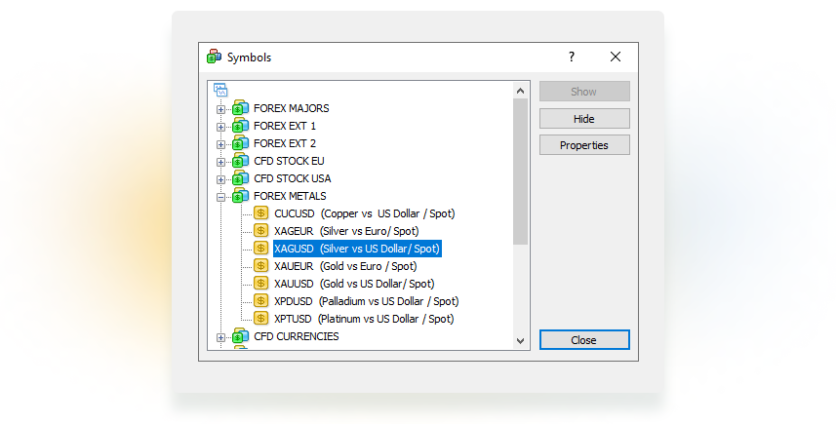
Task: Select the FOREX EXT 1 group label
Action: (x=284, y=126)
